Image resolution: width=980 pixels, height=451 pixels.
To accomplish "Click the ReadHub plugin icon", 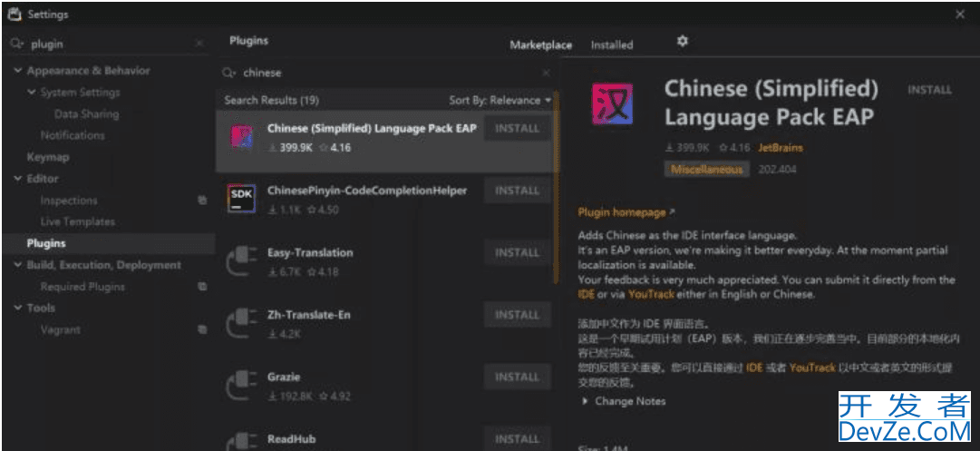I will tap(241, 441).
